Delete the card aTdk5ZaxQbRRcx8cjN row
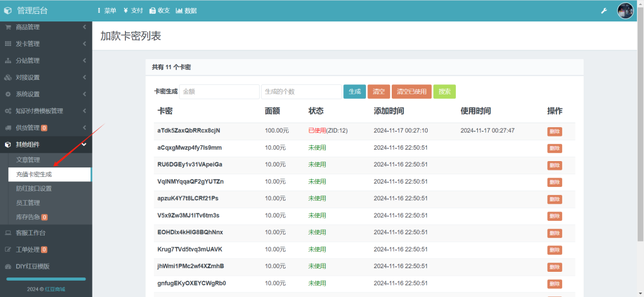 [x=554, y=132]
